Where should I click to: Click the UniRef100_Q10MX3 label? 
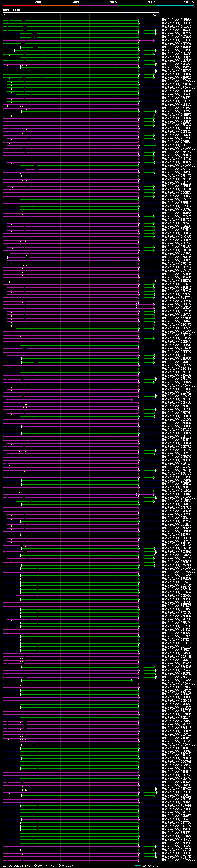177,721
